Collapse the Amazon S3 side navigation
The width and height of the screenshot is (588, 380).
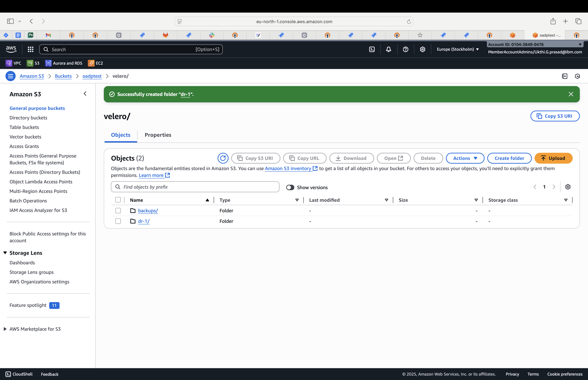pyautogui.click(x=85, y=94)
